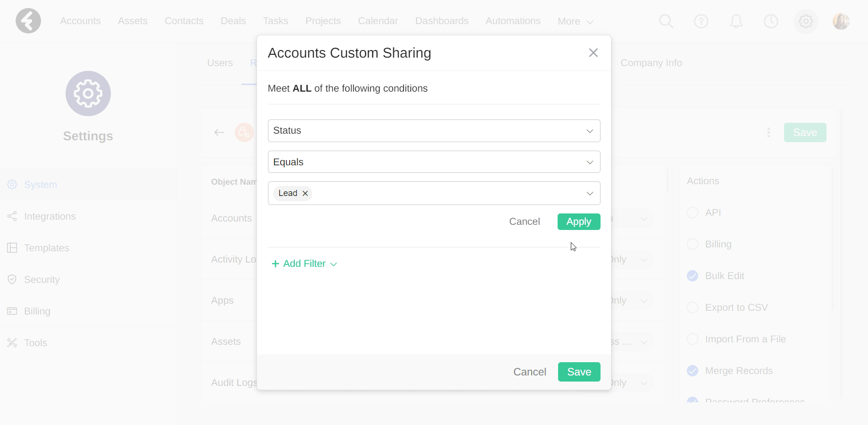Open the help question mark icon
The image size is (868, 425).
coord(701,21)
